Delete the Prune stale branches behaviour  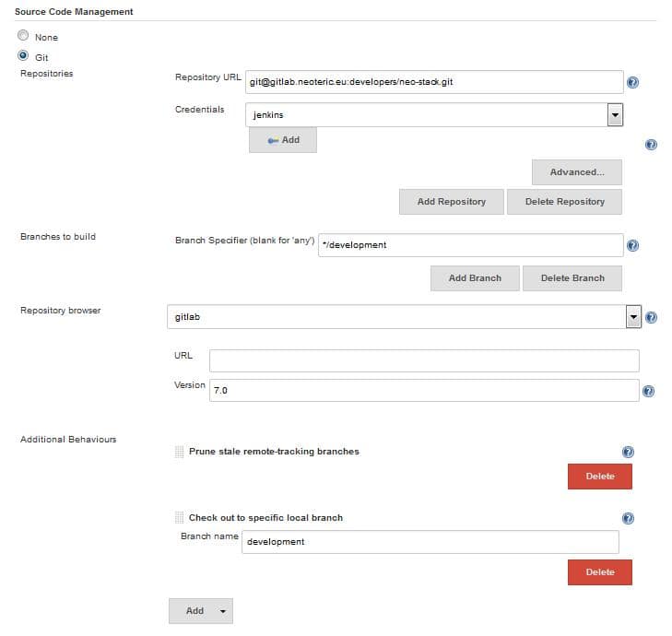pyautogui.click(x=599, y=477)
